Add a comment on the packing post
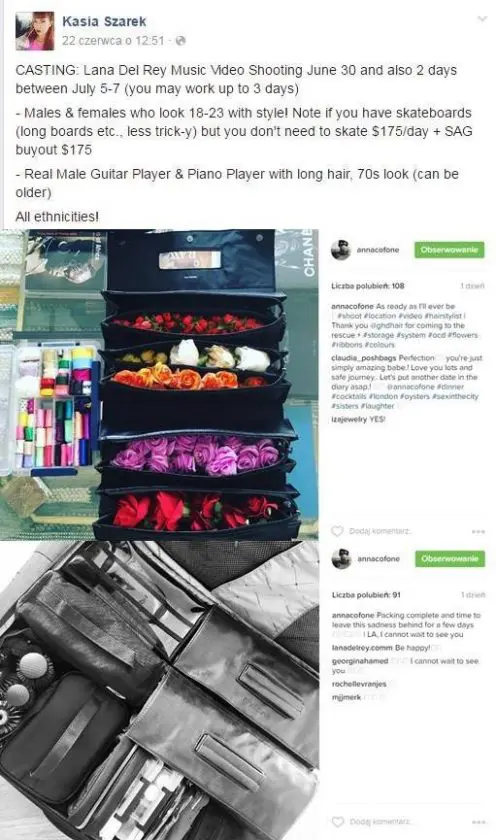This screenshot has height=840, width=496. tap(381, 821)
